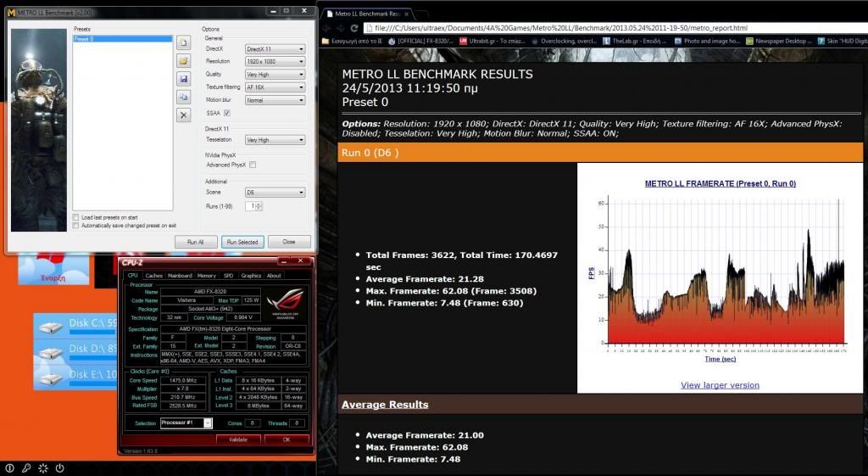Increase the Runs (1-99) stepper

coord(259,204)
